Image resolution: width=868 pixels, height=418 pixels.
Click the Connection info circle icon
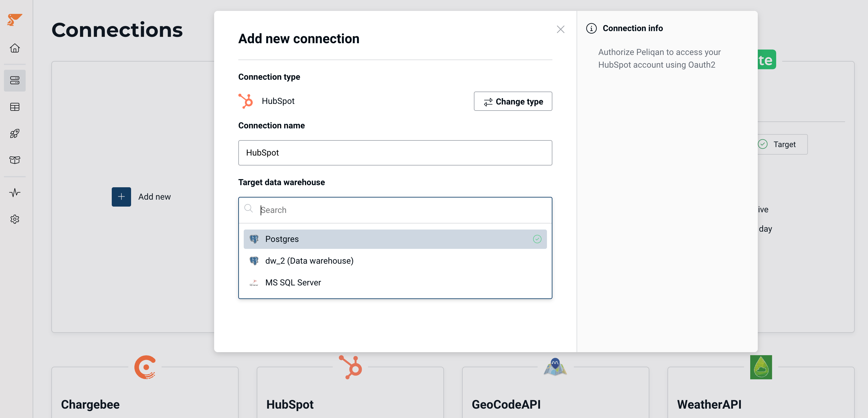[591, 28]
